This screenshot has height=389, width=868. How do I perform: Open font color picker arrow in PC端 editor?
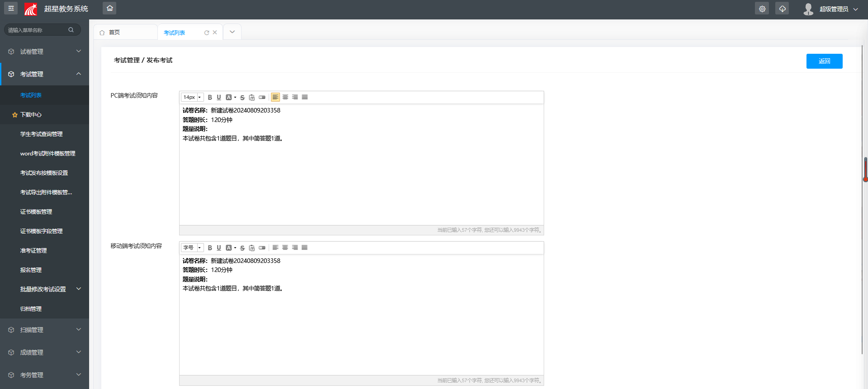(235, 98)
